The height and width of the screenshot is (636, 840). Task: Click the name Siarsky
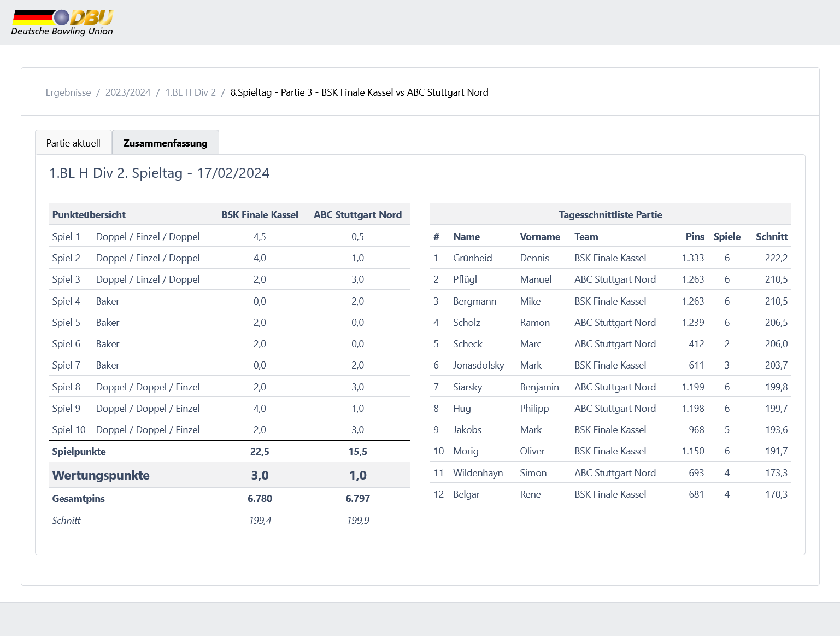468,387
